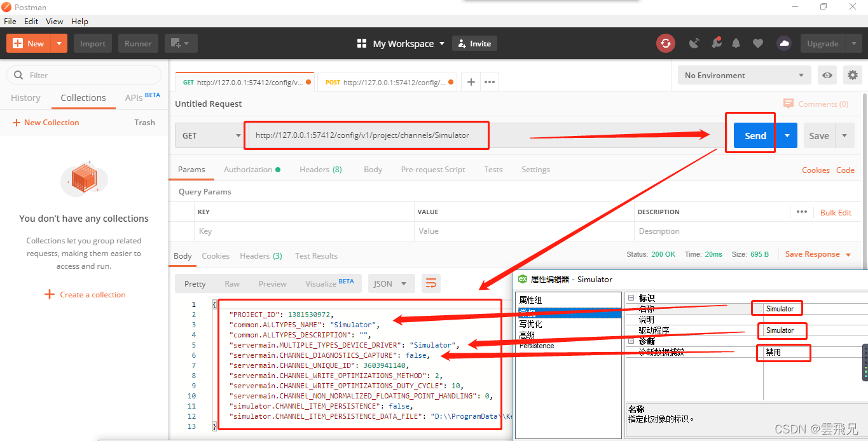This screenshot has width=868, height=441.
Task: Open environment quick look eye icon
Action: click(827, 75)
